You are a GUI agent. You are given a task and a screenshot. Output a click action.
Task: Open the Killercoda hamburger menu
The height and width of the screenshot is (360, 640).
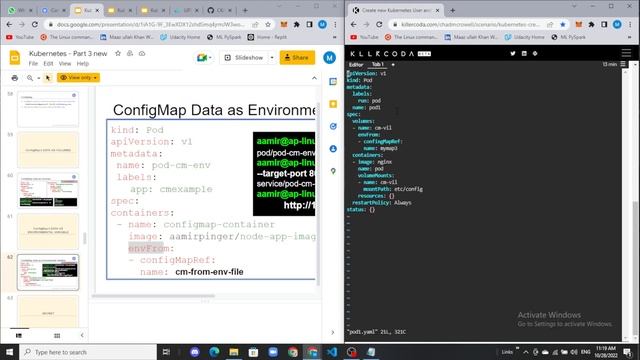tap(626, 53)
